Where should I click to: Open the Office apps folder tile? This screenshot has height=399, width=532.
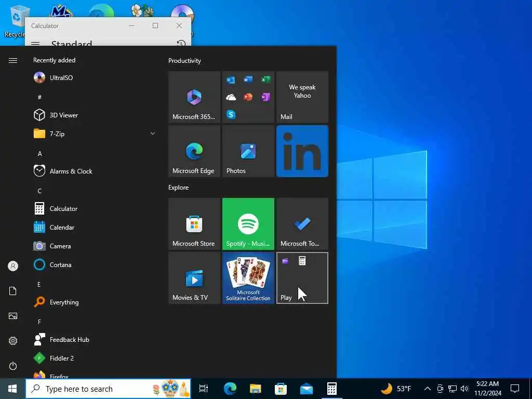[x=248, y=97]
